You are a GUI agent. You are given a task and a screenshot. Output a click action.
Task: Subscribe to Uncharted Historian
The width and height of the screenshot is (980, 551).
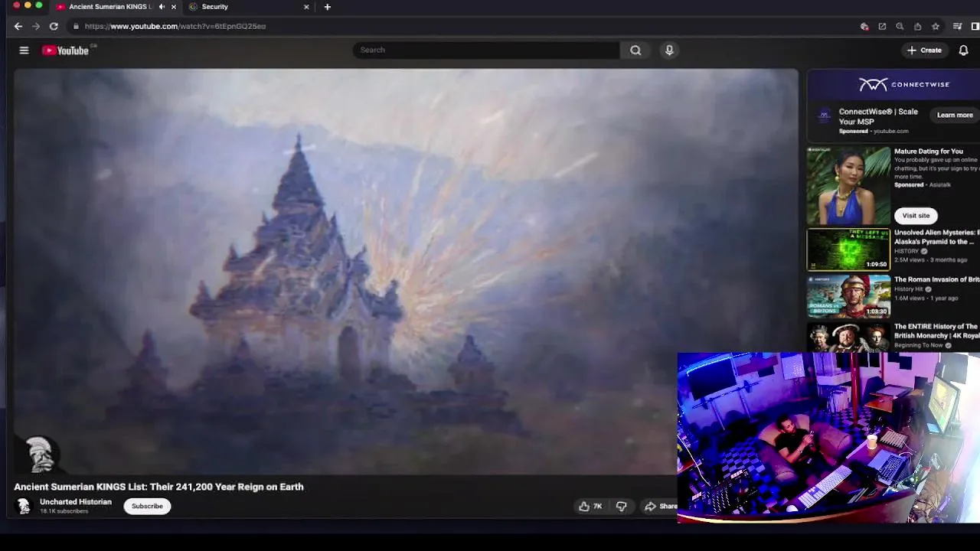[x=147, y=506]
